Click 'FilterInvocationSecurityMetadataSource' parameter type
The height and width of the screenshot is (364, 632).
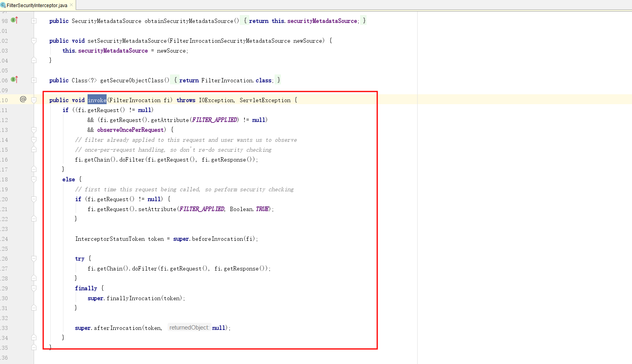point(230,41)
